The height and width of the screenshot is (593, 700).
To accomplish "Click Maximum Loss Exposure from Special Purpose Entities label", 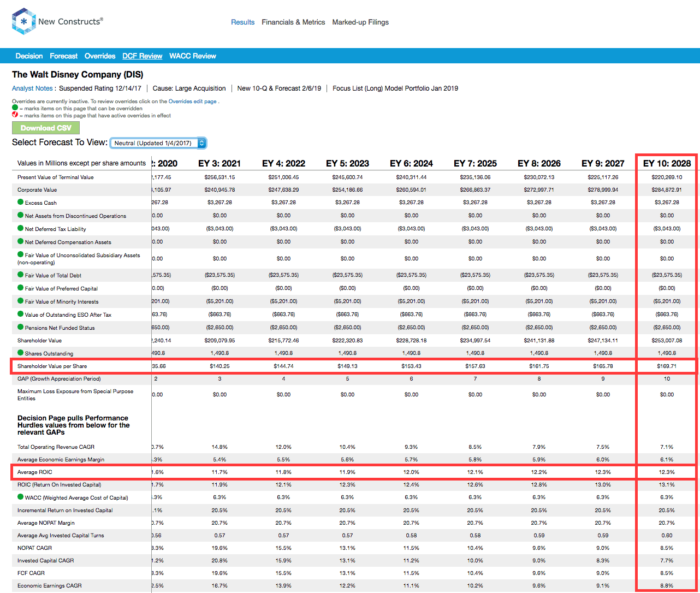I will (75, 394).
